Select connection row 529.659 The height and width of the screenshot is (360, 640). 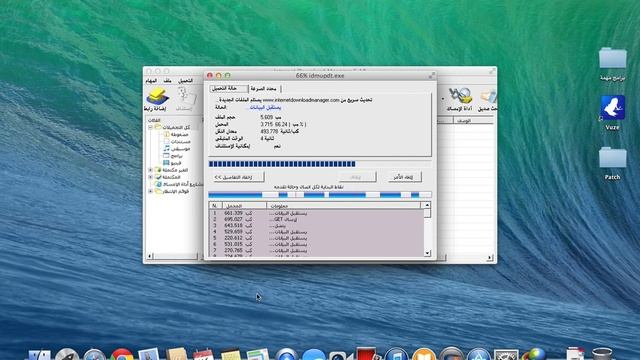click(316, 232)
